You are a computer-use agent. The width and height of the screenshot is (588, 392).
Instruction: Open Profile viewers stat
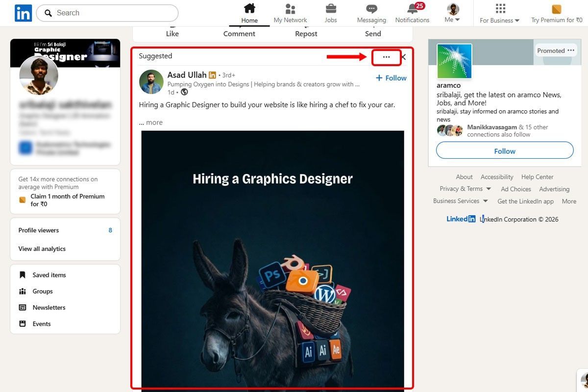[65, 230]
